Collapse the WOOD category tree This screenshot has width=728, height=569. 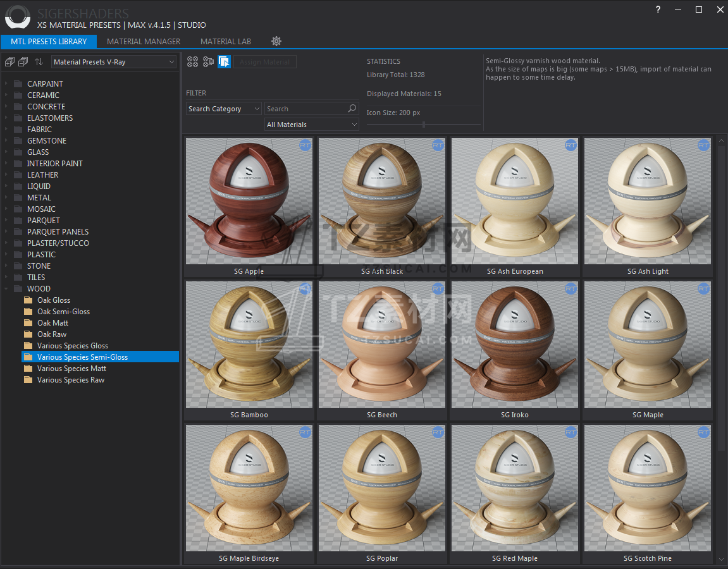pos(6,289)
